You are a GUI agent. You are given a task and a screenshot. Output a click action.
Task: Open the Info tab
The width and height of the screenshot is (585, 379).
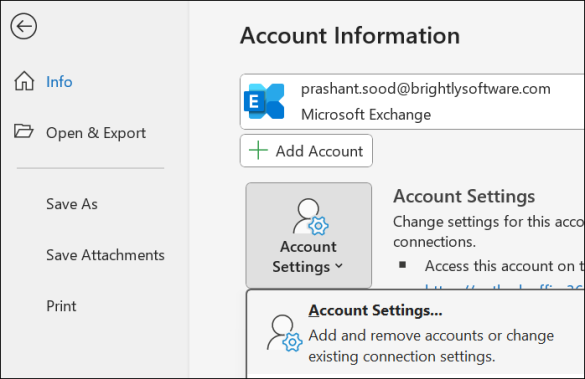click(x=59, y=82)
